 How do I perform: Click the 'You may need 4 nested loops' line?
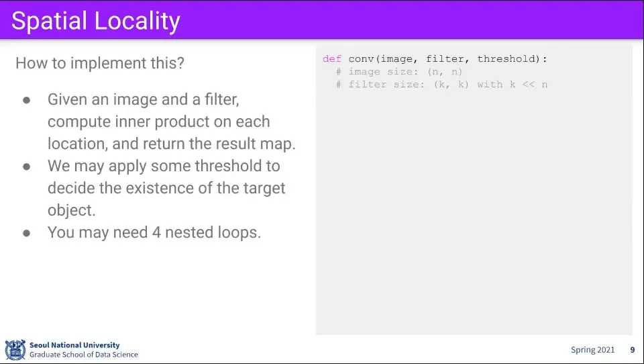pos(154,232)
